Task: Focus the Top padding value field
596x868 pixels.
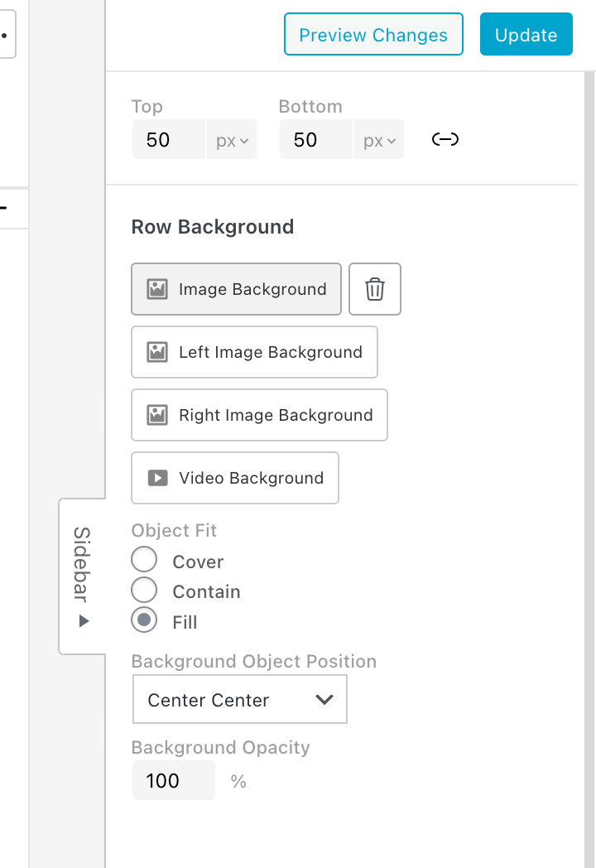Action: (x=168, y=140)
